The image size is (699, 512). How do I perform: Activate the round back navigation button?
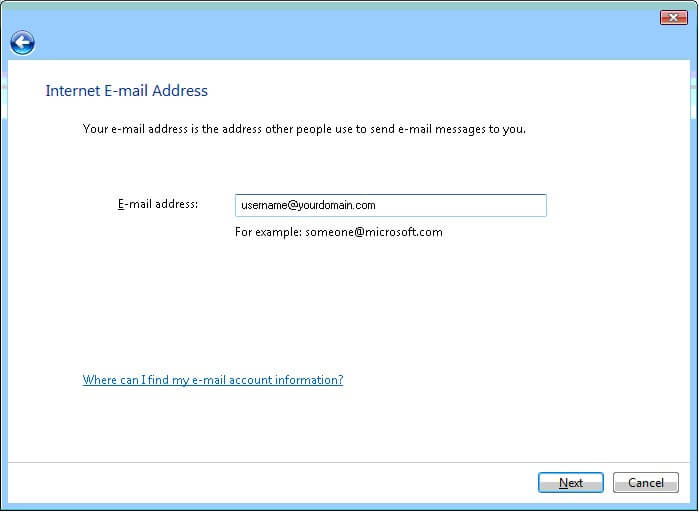coord(22,43)
